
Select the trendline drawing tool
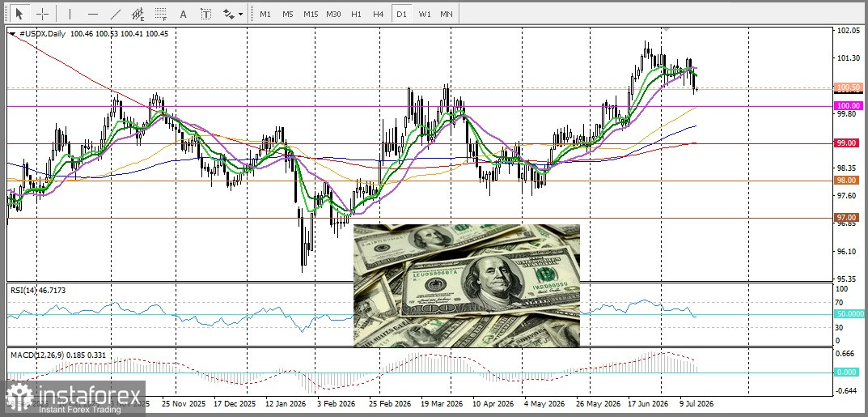coord(115,14)
